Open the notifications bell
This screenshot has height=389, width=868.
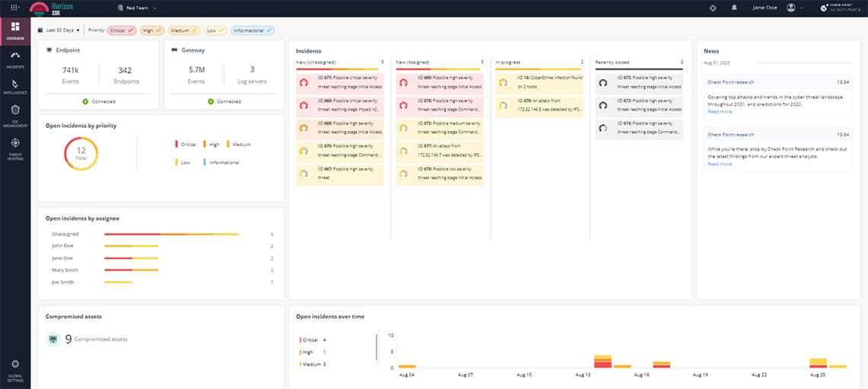click(x=735, y=8)
